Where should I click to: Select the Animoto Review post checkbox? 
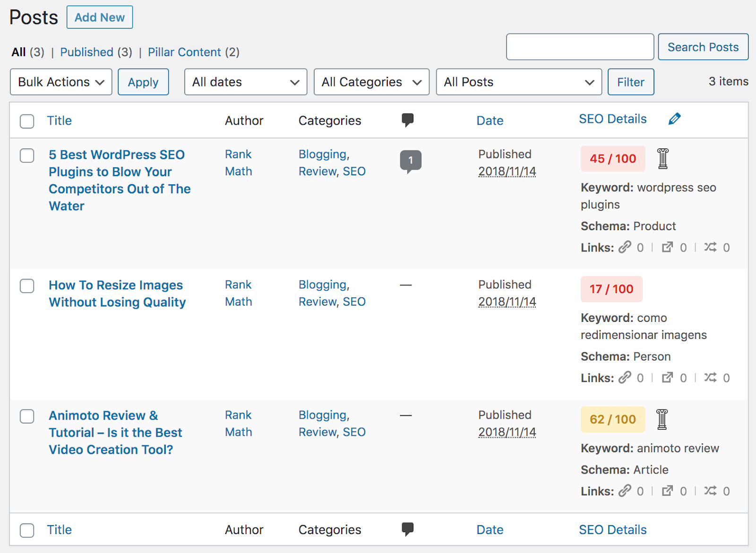pyautogui.click(x=27, y=416)
